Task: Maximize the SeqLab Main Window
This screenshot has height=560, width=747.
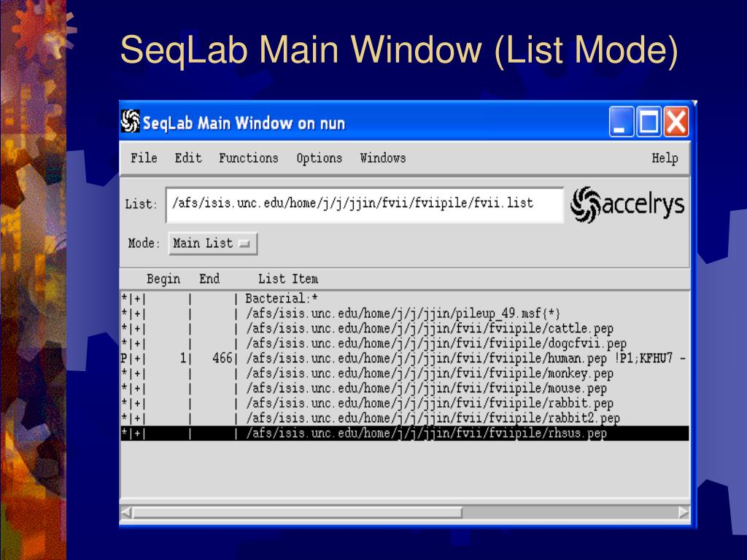Action: (649, 122)
